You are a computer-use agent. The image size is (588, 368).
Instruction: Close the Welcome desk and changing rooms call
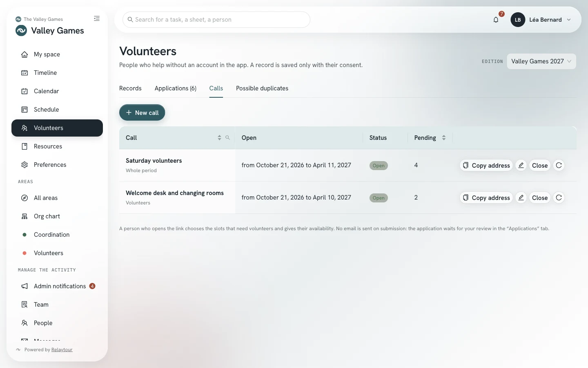[x=540, y=197]
